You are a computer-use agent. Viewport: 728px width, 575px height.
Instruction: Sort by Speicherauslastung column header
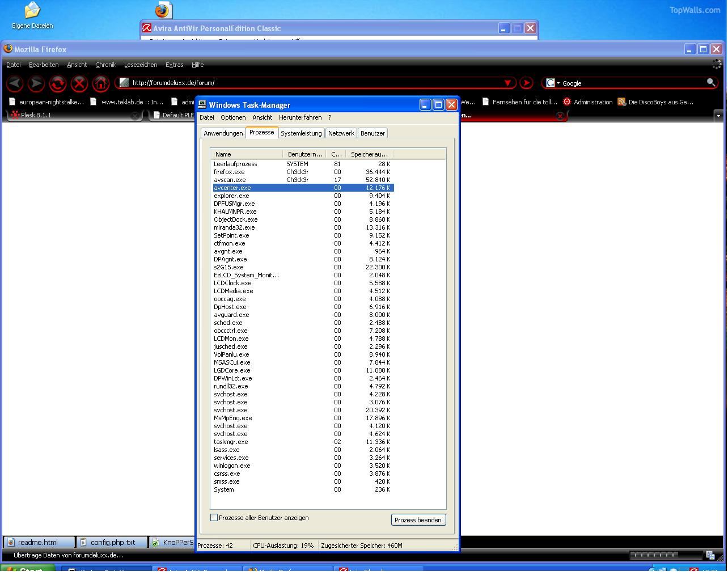coord(369,154)
